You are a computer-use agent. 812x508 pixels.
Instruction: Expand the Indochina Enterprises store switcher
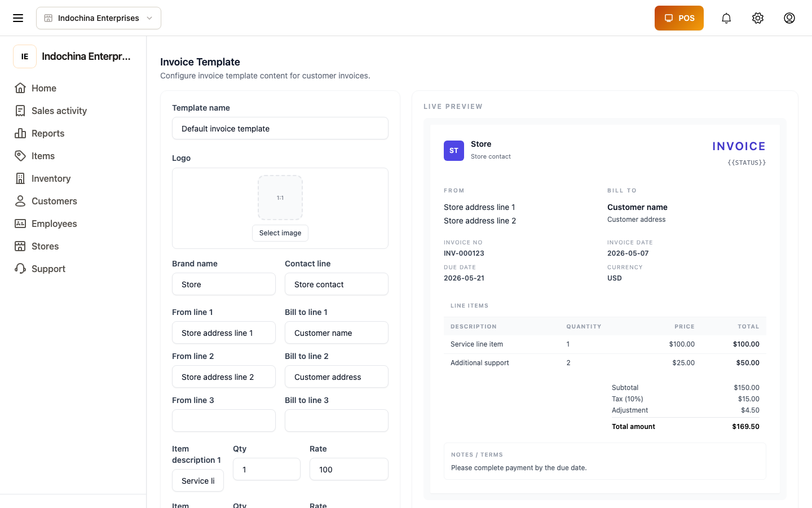pos(99,18)
